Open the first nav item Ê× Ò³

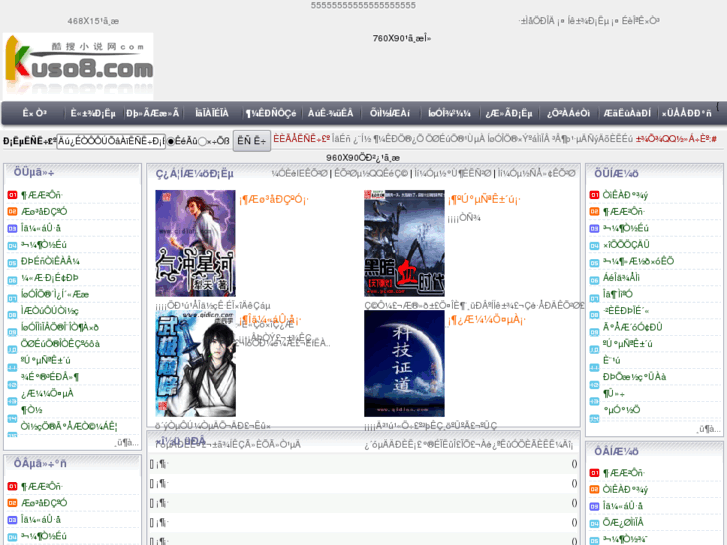(34, 113)
